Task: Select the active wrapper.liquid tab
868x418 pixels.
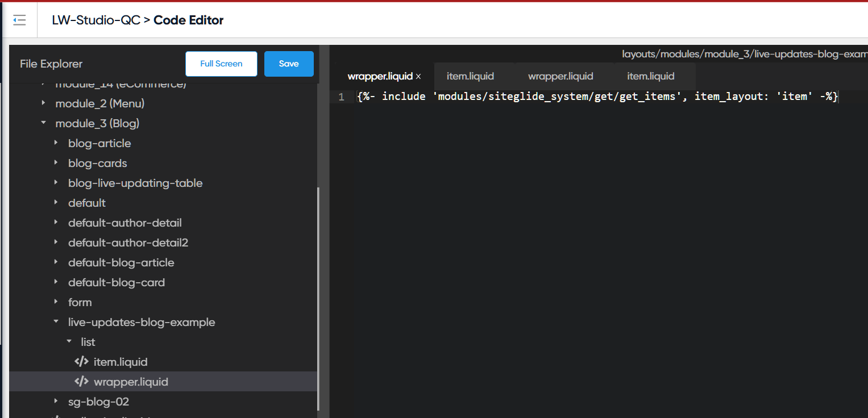Action: 380,76
